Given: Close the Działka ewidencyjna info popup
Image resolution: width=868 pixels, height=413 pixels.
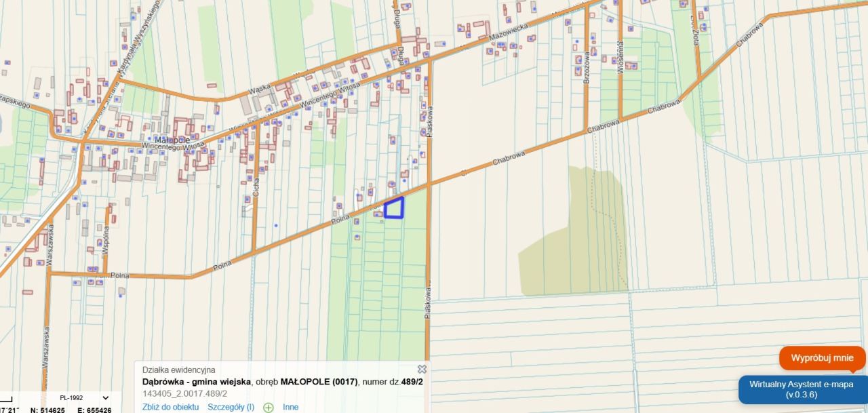Looking at the screenshot, I should [x=422, y=370].
